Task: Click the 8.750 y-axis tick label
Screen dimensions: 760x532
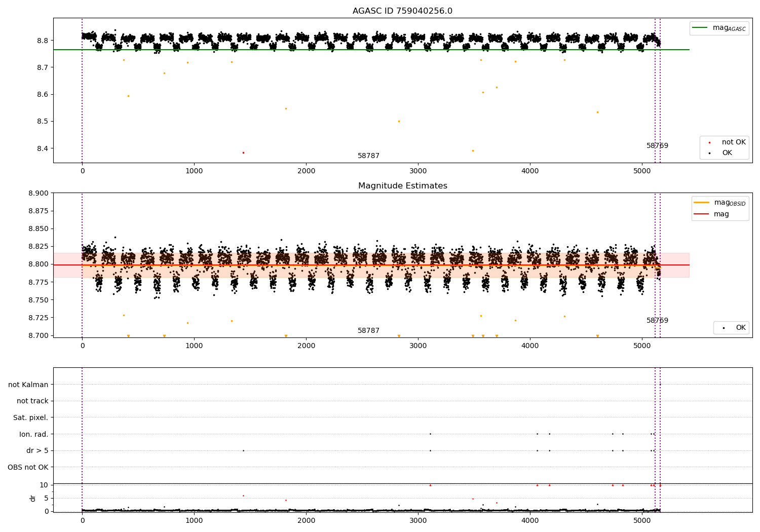Action: point(39,300)
